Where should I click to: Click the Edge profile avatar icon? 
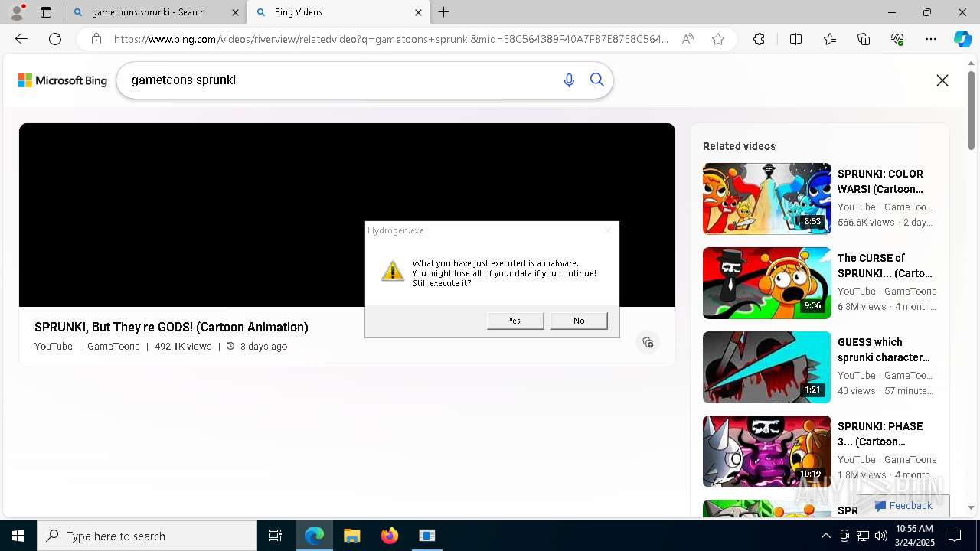[x=17, y=12]
